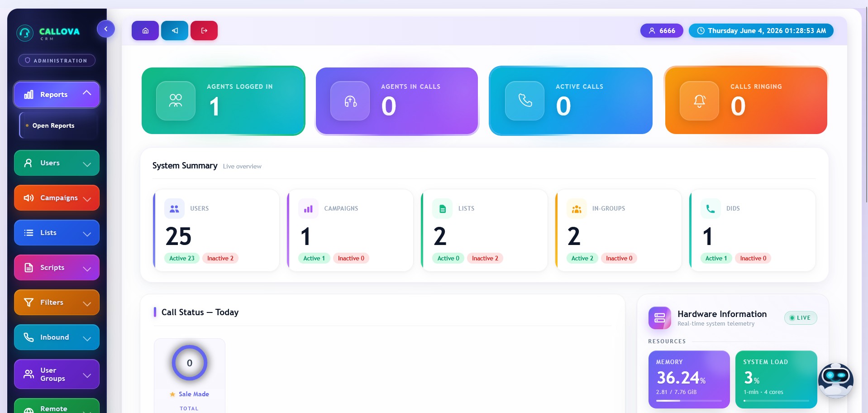Click the Lists Active 0 badge
The width and height of the screenshot is (868, 413).
pyautogui.click(x=448, y=258)
